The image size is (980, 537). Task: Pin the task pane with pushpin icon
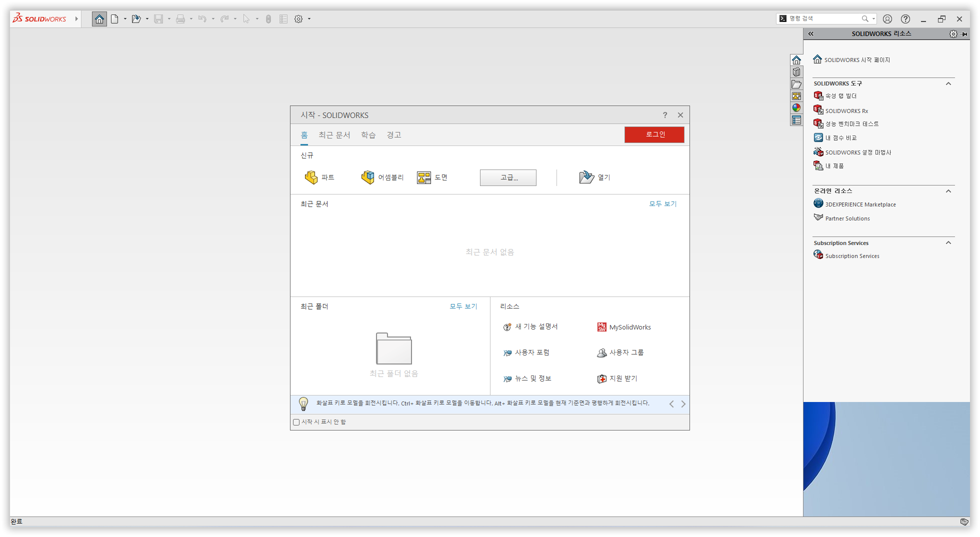pyautogui.click(x=964, y=34)
